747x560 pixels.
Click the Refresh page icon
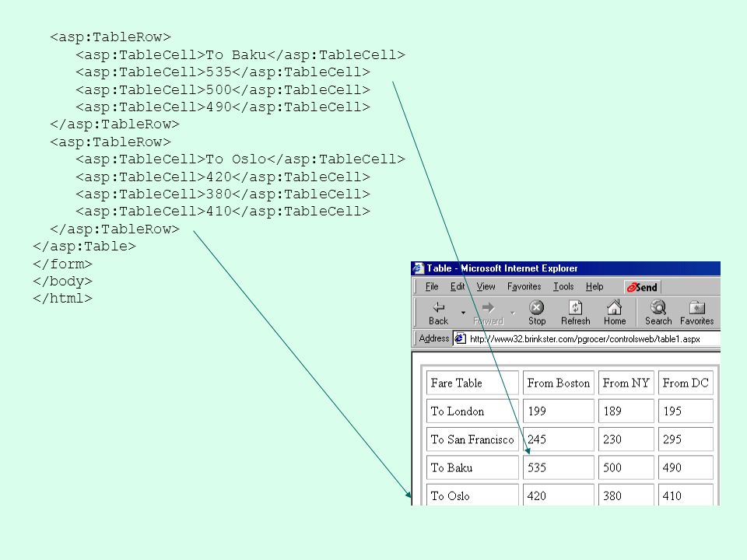[576, 307]
